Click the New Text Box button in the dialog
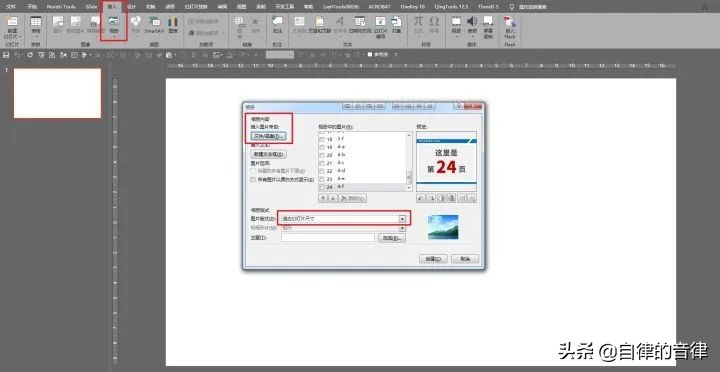The image size is (720, 372). (x=269, y=154)
